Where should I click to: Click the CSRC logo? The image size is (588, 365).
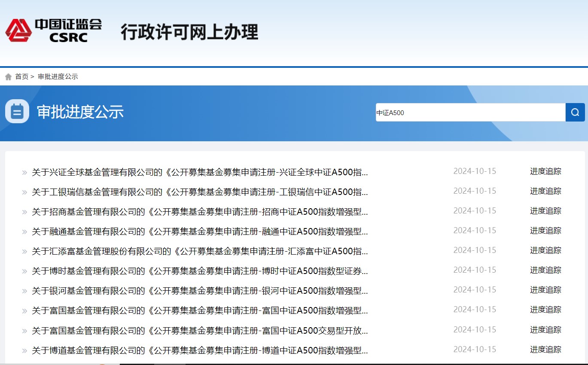point(53,30)
